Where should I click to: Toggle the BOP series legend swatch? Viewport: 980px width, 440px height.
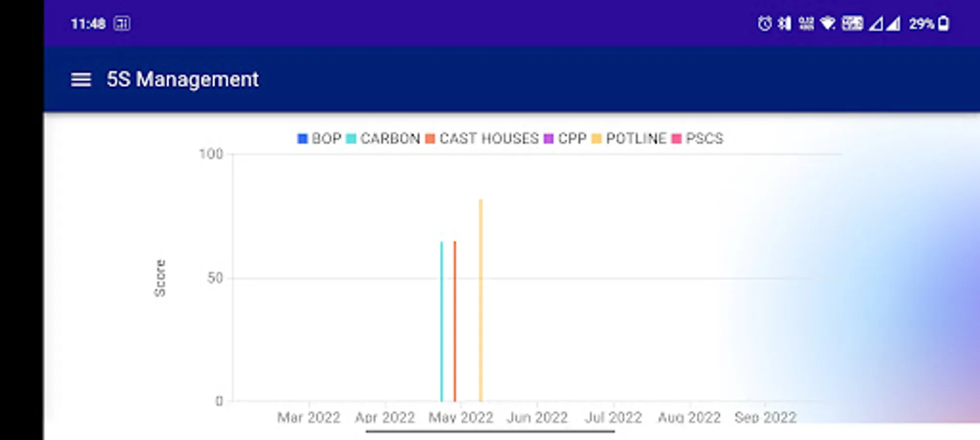click(x=302, y=139)
